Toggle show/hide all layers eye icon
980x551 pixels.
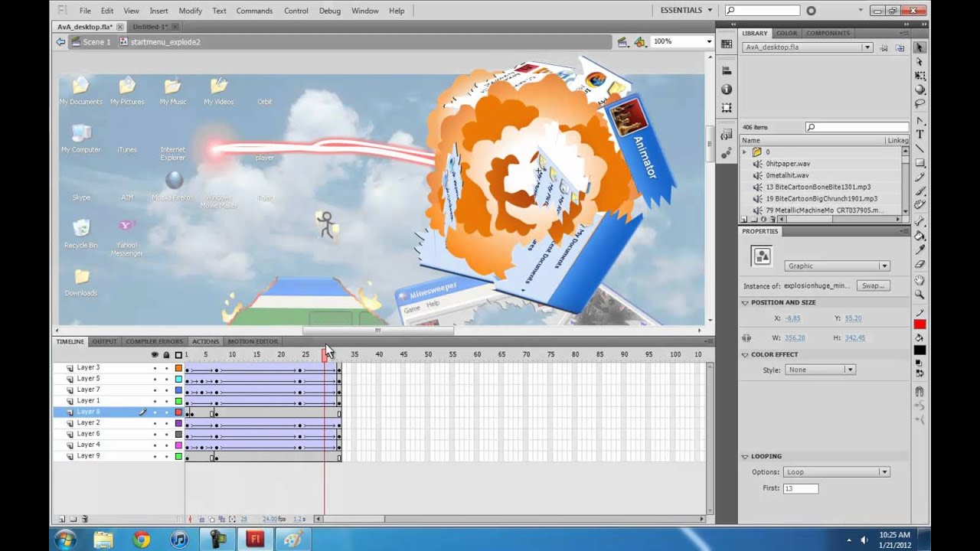point(155,355)
